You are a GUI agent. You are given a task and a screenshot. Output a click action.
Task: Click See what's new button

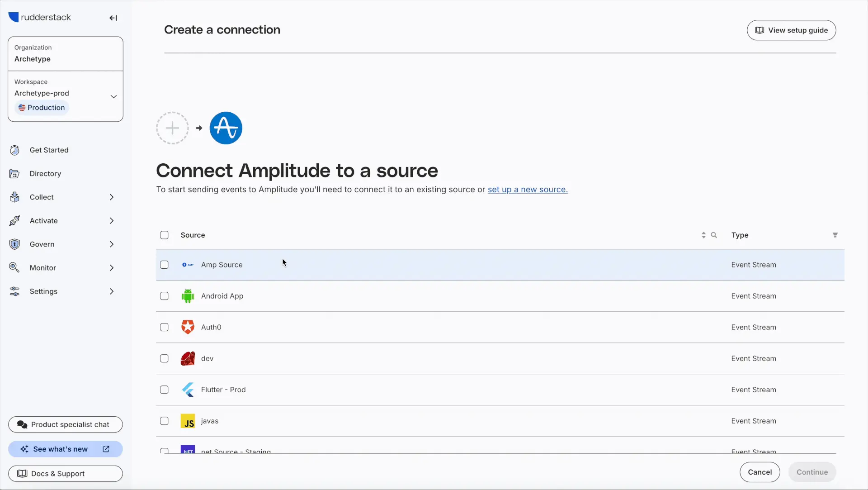tap(66, 449)
